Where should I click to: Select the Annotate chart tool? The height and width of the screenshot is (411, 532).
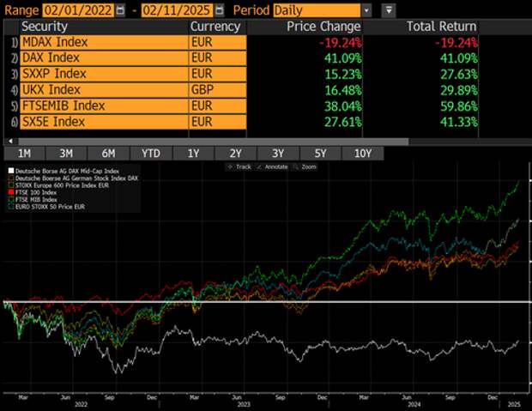(275, 166)
